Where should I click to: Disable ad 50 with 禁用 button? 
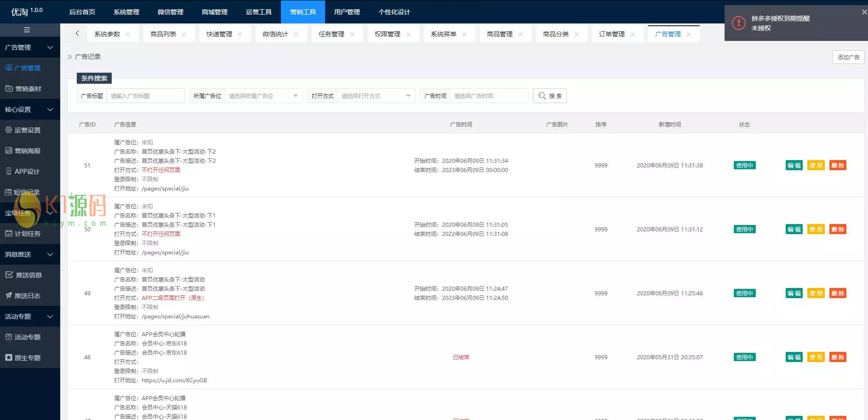coord(816,230)
